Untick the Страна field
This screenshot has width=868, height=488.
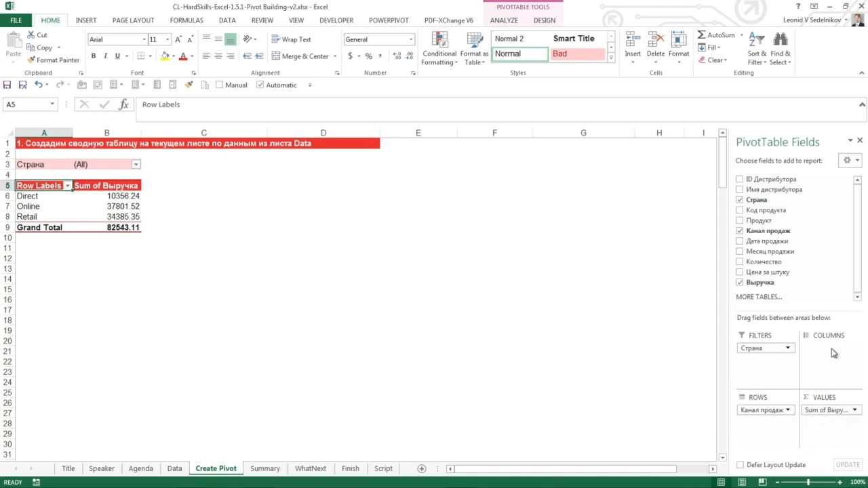[740, 200]
